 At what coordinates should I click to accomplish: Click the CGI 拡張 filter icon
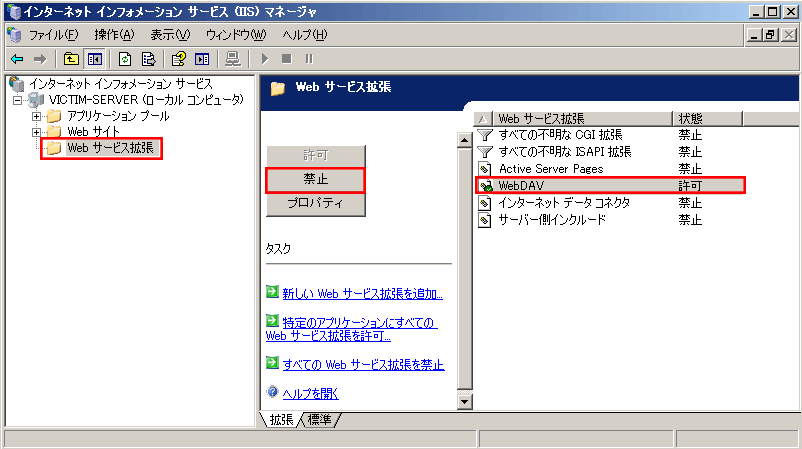[x=484, y=135]
